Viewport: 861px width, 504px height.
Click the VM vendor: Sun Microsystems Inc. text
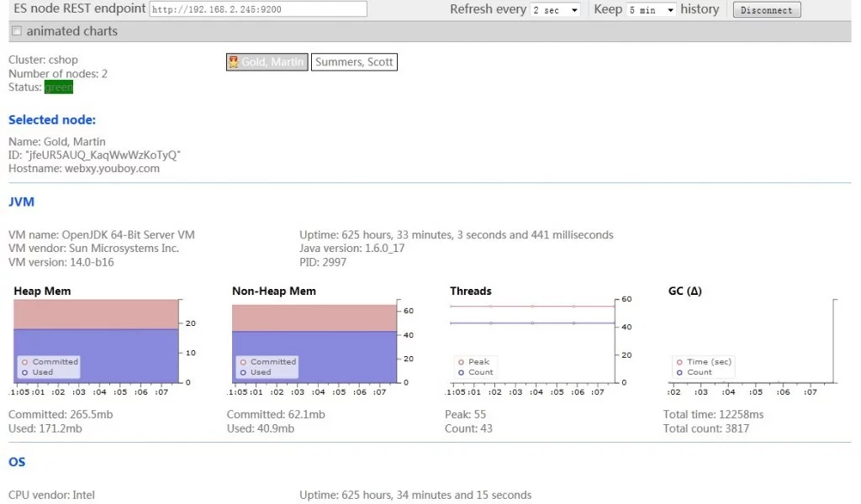click(x=93, y=248)
